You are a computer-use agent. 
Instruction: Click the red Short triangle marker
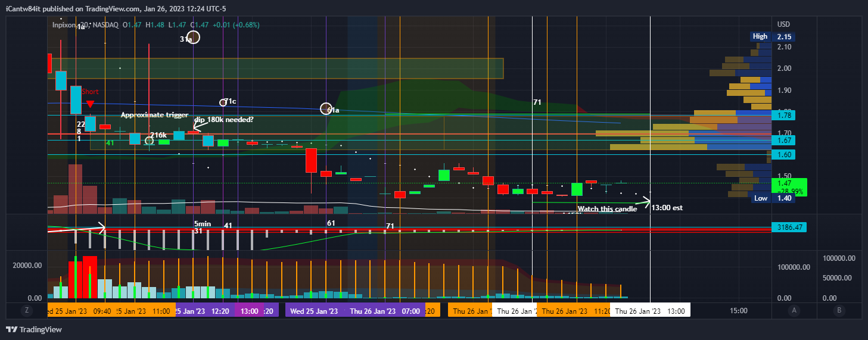[90, 104]
